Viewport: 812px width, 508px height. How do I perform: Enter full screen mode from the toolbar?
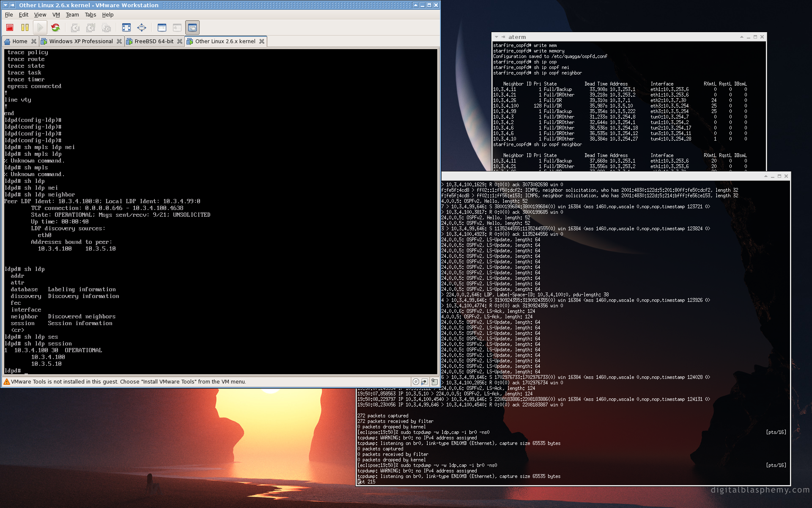[126, 28]
